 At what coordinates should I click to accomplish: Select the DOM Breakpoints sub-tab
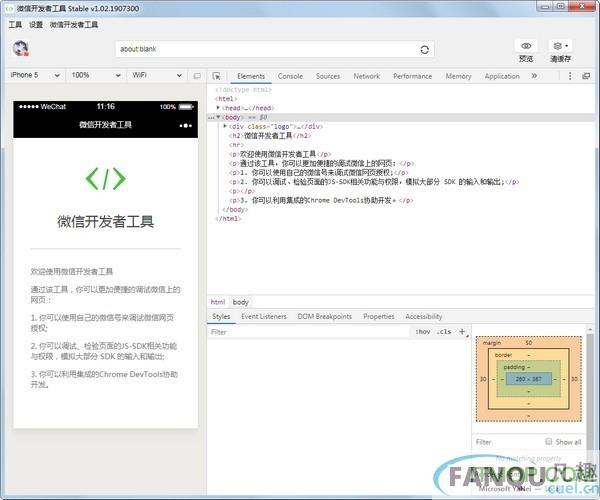(324, 316)
